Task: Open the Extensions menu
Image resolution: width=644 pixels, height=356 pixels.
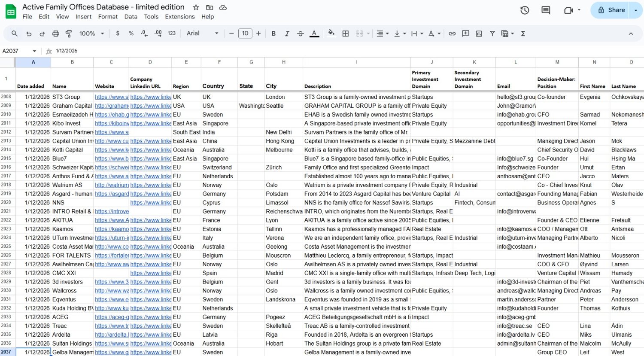Action: coord(180,17)
